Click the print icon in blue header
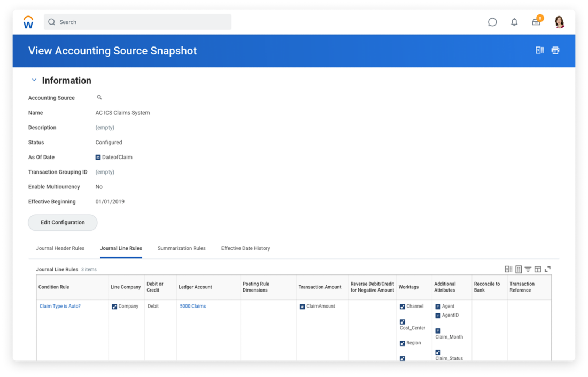This screenshot has width=588, height=377. (x=555, y=50)
